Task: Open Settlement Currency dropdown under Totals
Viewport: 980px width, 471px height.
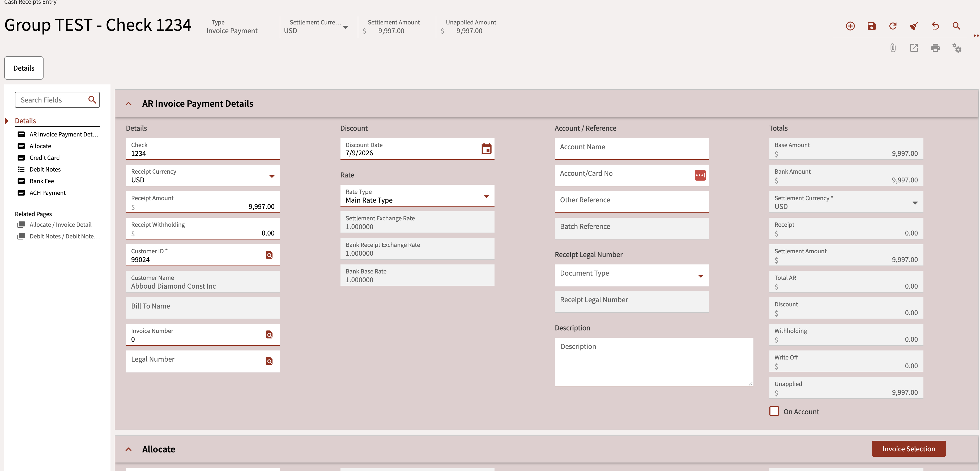Action: point(915,203)
